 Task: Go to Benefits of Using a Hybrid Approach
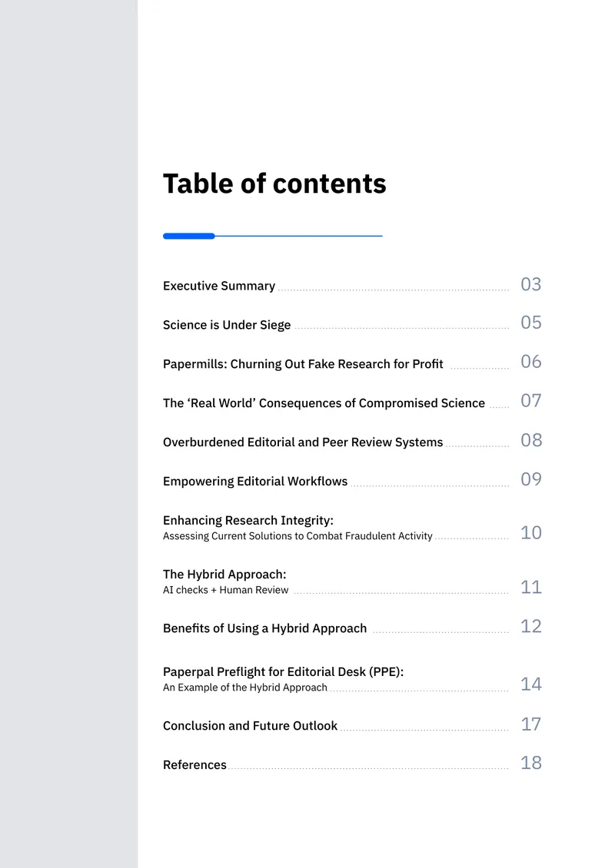[x=265, y=628]
